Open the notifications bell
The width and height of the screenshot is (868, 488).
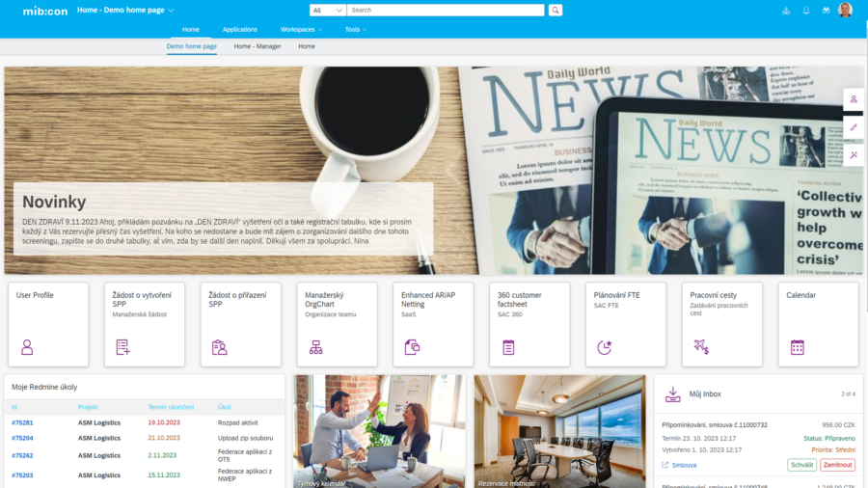806,11
